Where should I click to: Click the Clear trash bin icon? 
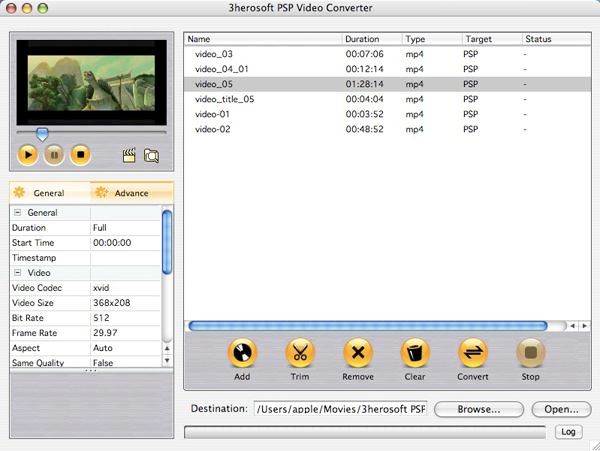[415, 353]
